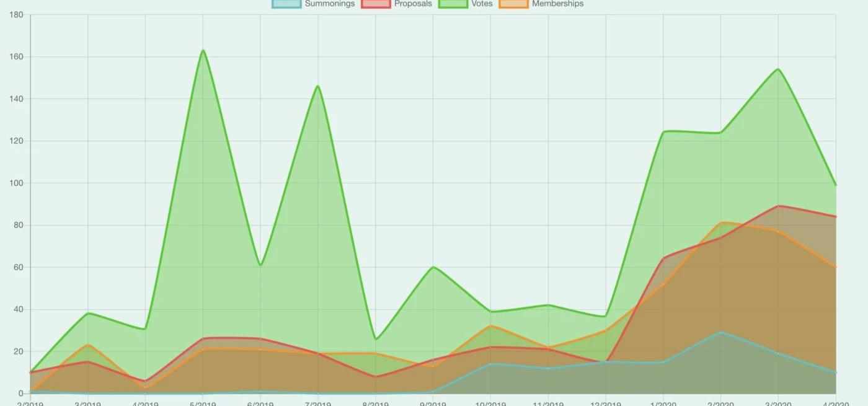Select the Votes peak at 3/2020
868x406 pixels.
coord(778,69)
